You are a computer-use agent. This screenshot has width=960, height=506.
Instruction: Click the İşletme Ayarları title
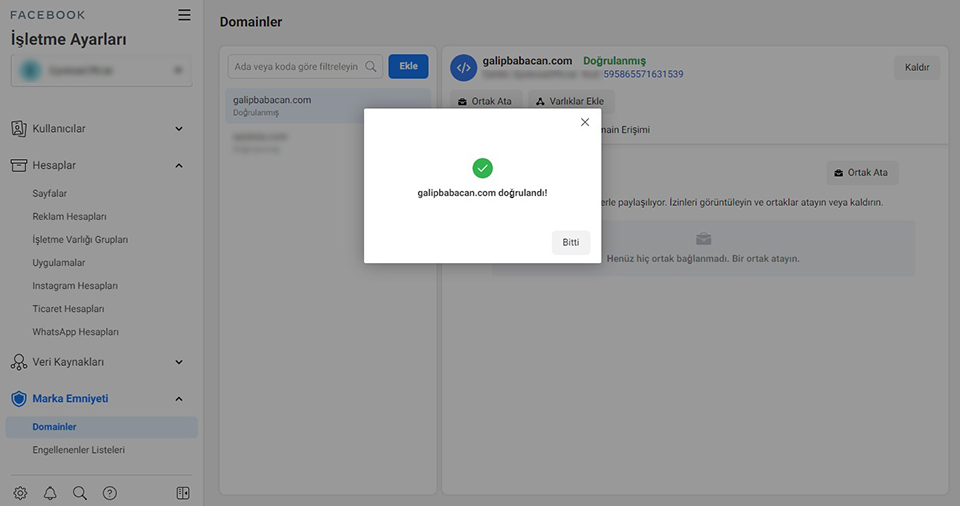[69, 39]
